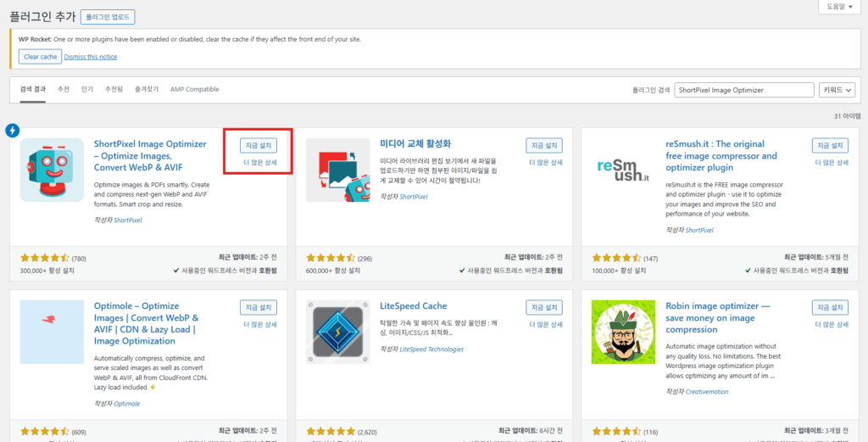This screenshot has width=868, height=442.
Task: Open 더 많은 상세 for 미디어 교체 활성화
Action: (x=546, y=163)
